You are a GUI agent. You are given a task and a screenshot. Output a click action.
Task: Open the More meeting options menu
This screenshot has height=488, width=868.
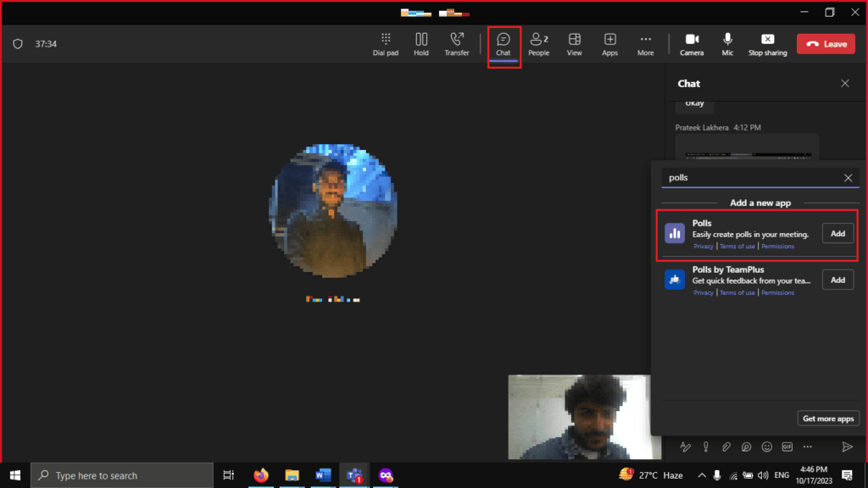tap(645, 43)
